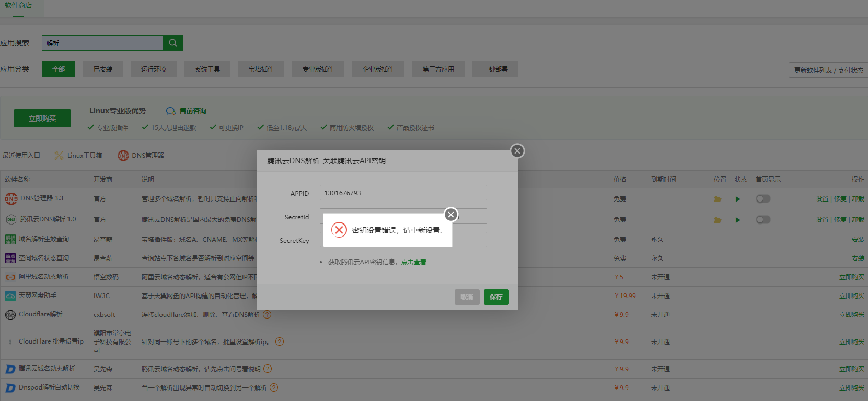Click 保存 button in dialog
868x401 pixels.
click(x=496, y=297)
